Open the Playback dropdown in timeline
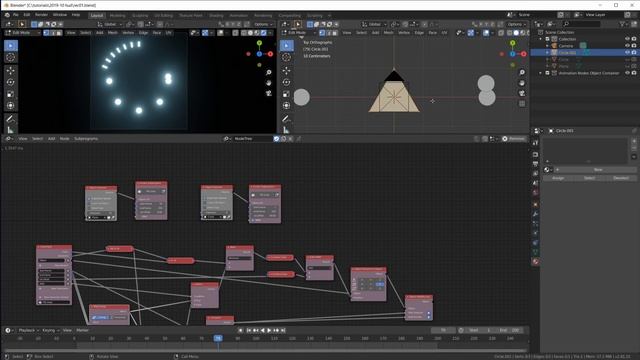640x360 pixels. 28,330
